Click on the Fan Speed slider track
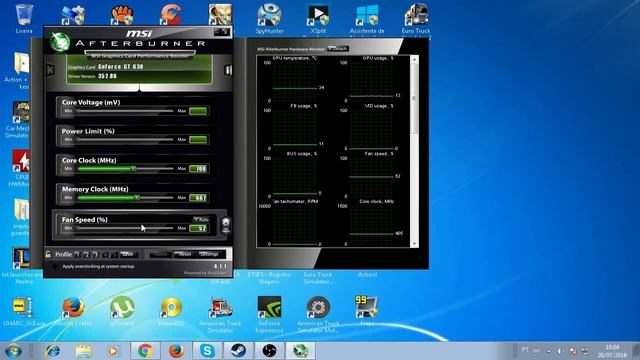 [x=125, y=228]
